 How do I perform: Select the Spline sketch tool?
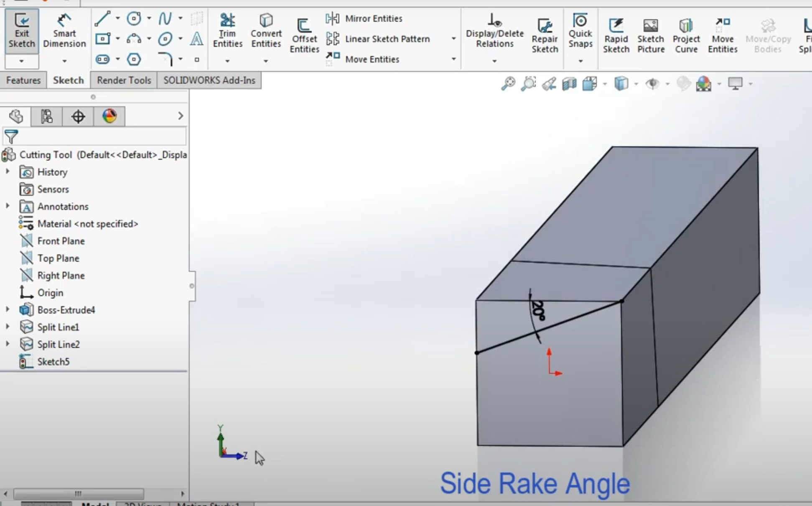tap(165, 19)
